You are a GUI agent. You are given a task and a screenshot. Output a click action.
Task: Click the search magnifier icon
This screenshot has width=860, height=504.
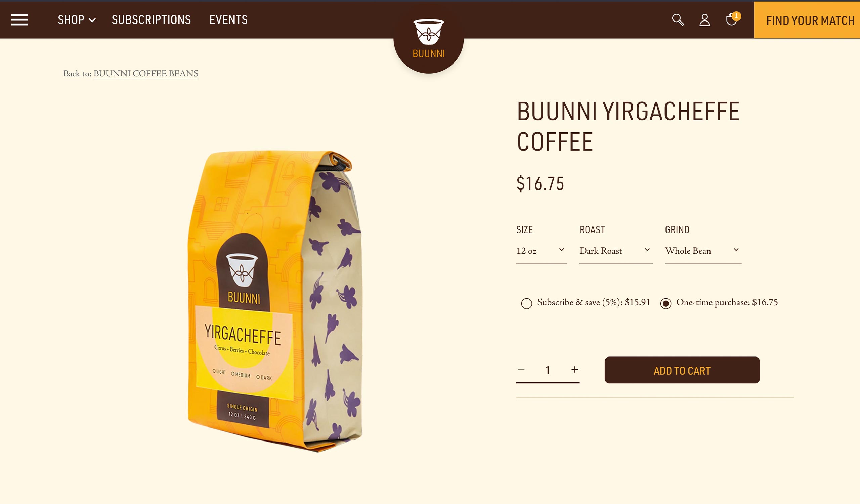[678, 20]
